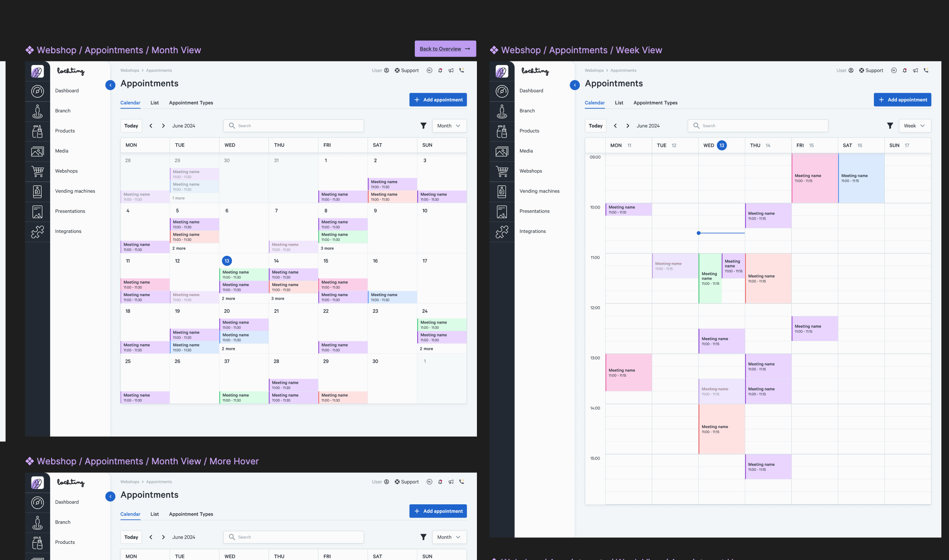Click the Media sidebar icon
The width and height of the screenshot is (949, 560).
click(x=37, y=150)
